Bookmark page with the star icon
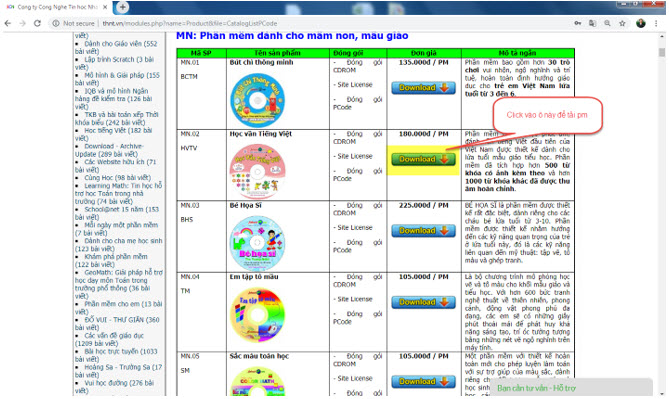Image resolution: width=669 pixels, height=399 pixels. pos(622,23)
